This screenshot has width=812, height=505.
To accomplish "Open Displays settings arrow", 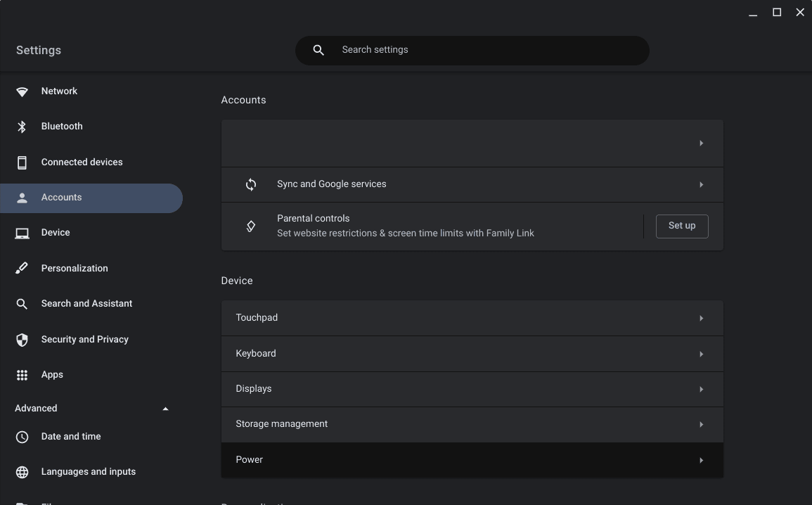I will 701,390.
